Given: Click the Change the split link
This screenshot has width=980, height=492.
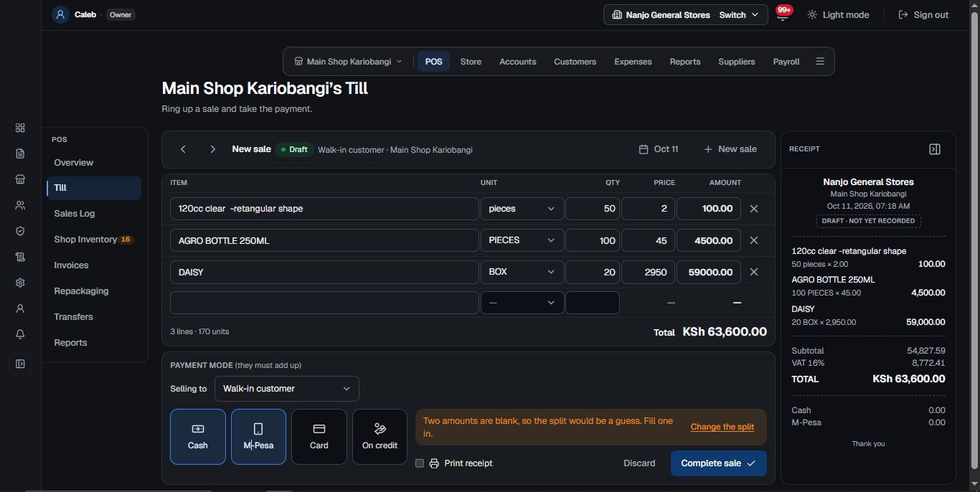Looking at the screenshot, I should (x=722, y=427).
